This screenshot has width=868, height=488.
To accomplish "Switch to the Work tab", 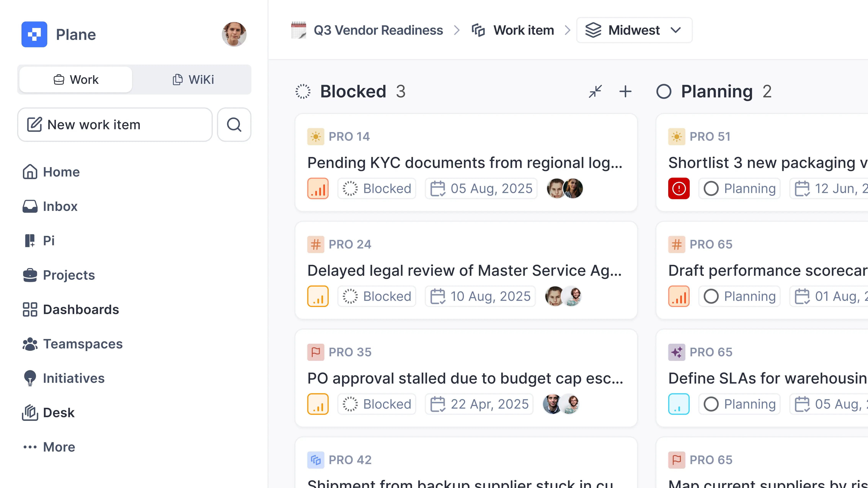I will coord(76,80).
